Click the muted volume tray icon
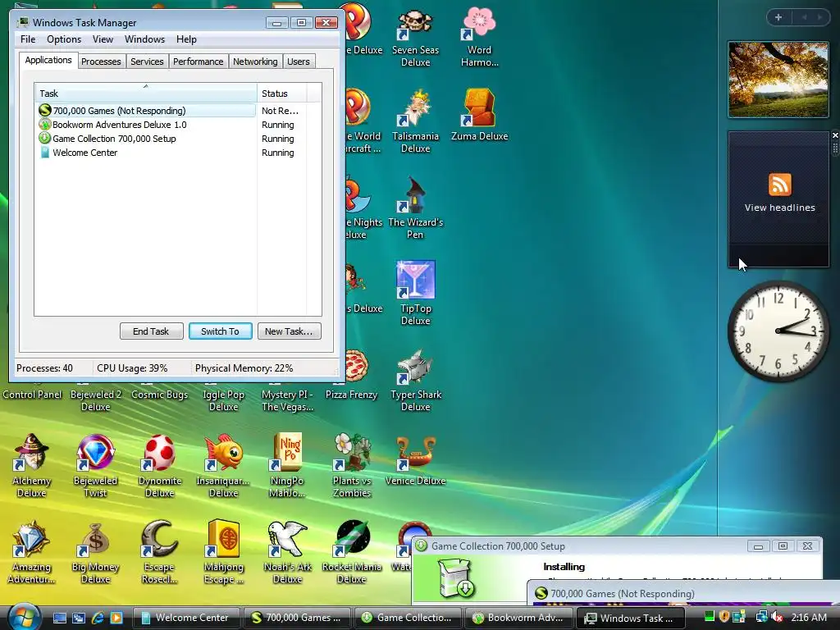This screenshot has width=840, height=630. 778,618
